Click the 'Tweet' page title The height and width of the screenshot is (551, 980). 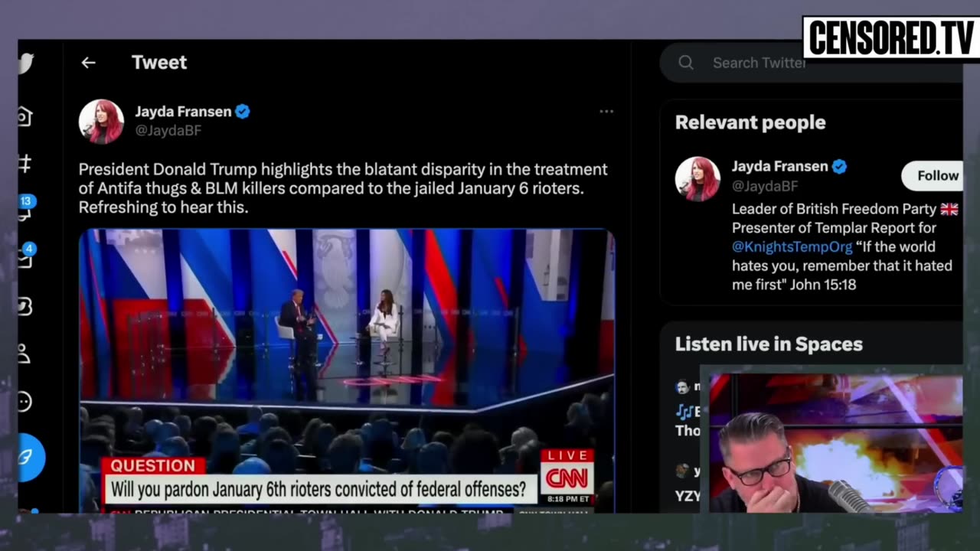[x=159, y=63]
